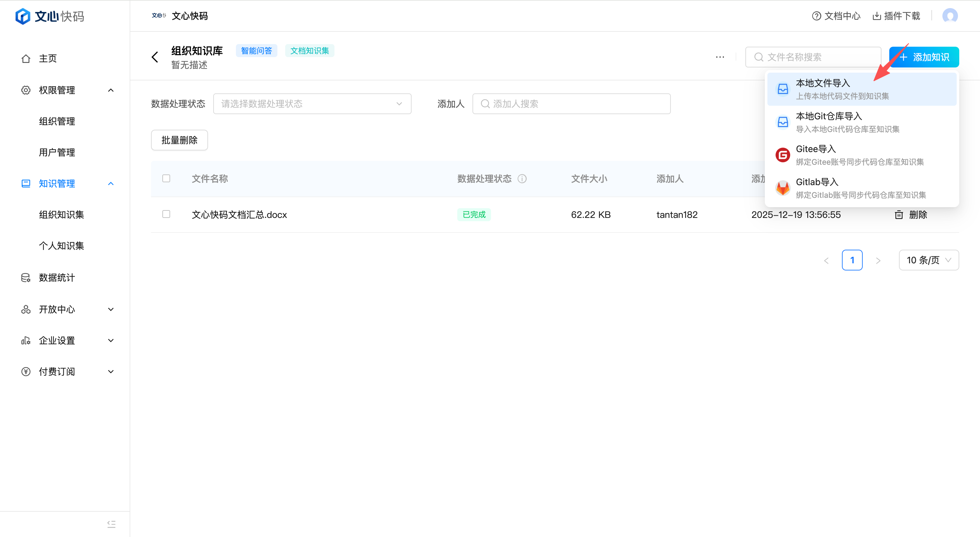Image resolution: width=980 pixels, height=537 pixels.
Task: Click the sidebar collapse icon at bottom
Action: (111, 524)
